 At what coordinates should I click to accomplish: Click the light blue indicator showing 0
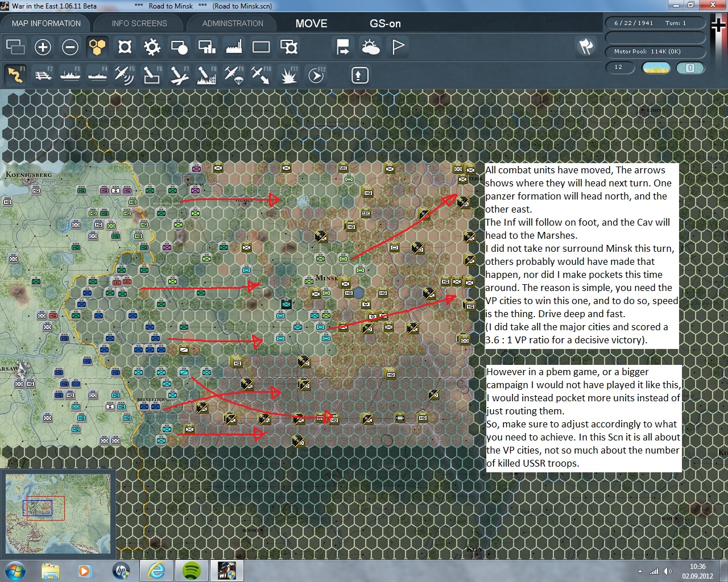coord(690,68)
